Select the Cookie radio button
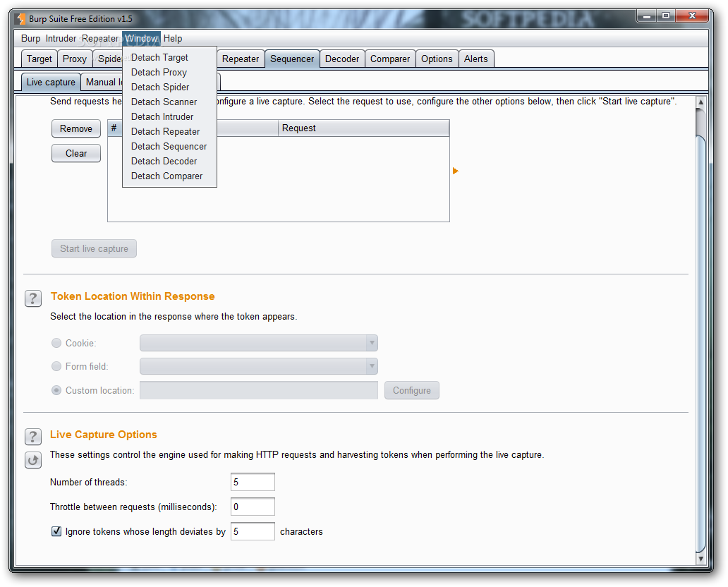 tap(56, 343)
